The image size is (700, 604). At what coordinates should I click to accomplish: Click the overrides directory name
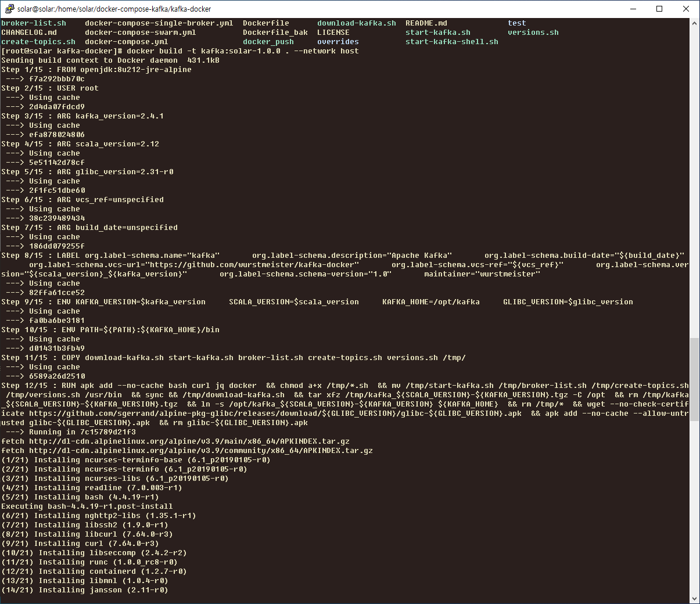[x=338, y=42]
